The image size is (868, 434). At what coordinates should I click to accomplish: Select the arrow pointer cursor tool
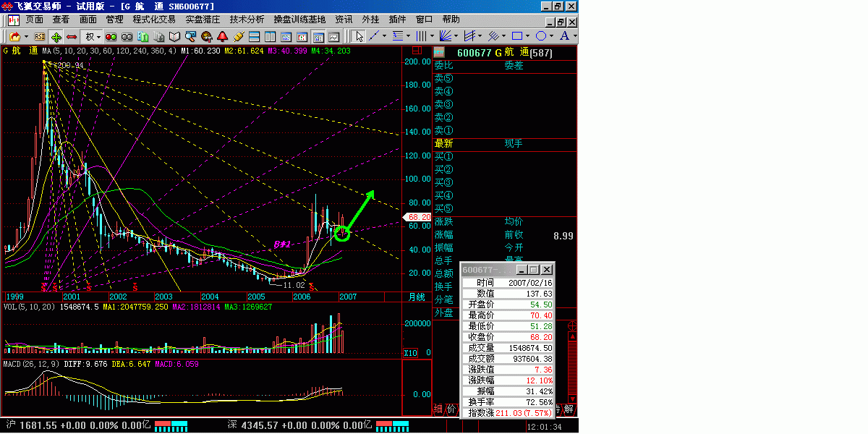click(358, 36)
